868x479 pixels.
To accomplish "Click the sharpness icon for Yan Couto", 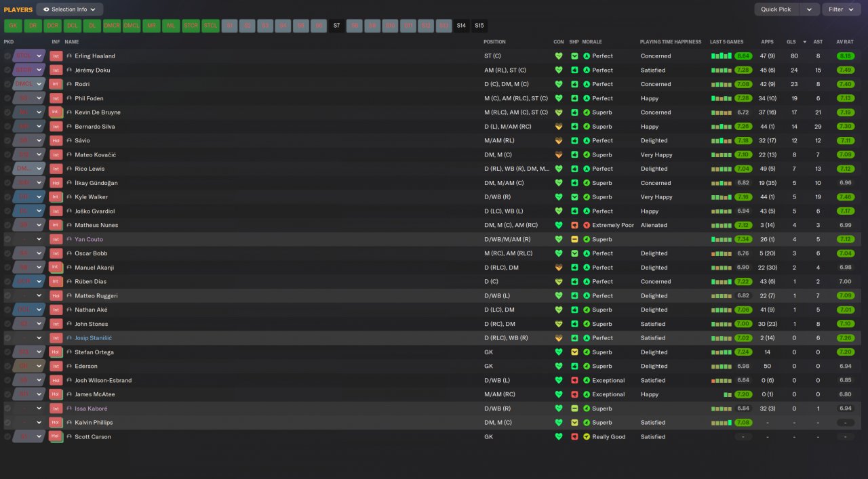I will point(574,240).
